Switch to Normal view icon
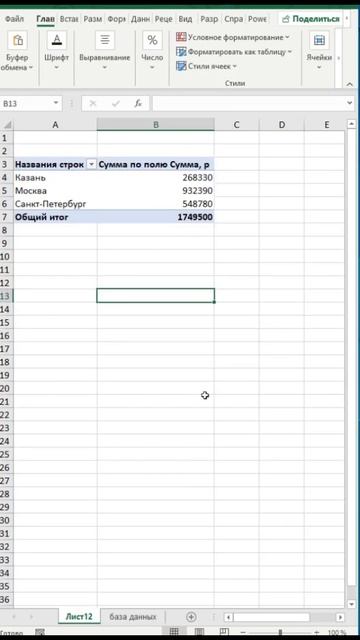The image size is (360, 640). point(174,632)
